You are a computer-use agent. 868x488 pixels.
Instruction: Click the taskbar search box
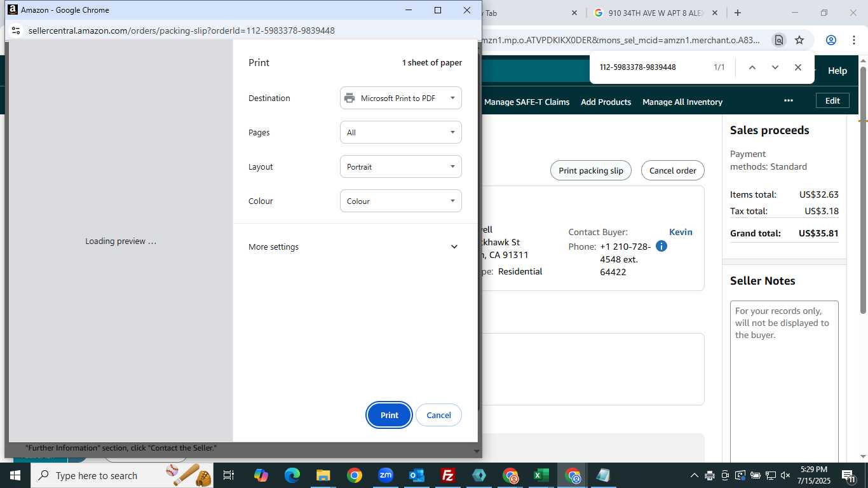tap(121, 475)
